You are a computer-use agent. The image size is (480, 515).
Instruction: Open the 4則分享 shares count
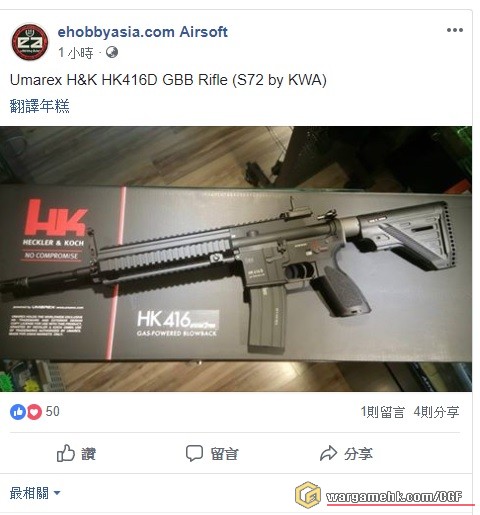coord(436,412)
